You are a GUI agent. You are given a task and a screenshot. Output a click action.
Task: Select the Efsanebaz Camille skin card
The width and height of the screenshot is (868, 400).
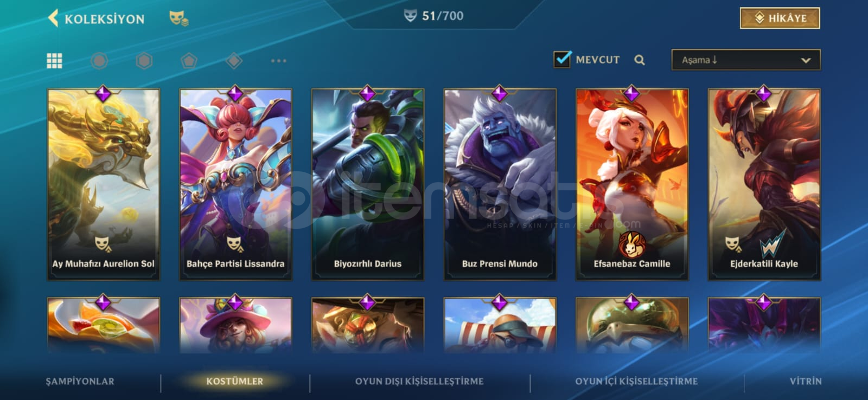click(632, 184)
